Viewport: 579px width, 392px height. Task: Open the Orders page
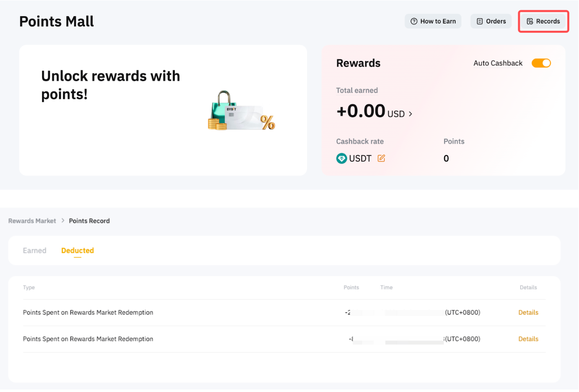(x=496, y=21)
